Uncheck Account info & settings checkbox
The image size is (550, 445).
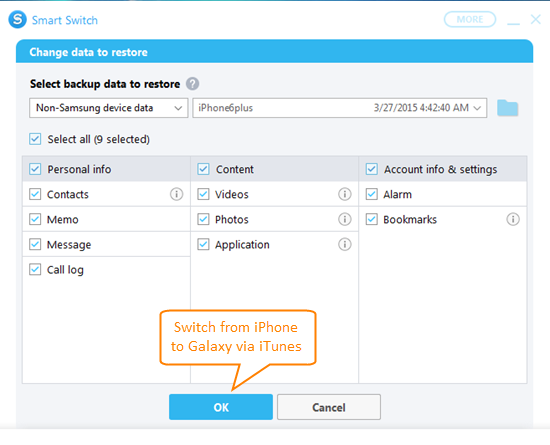[372, 169]
